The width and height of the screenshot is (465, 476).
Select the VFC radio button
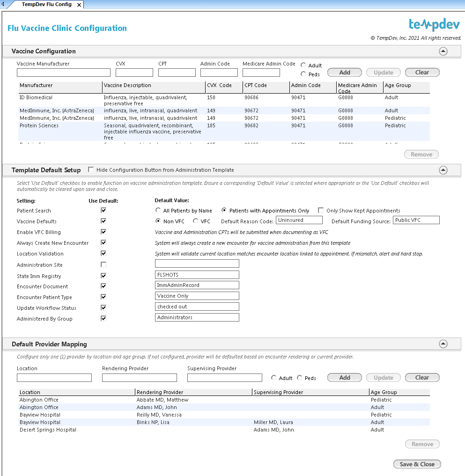(195, 221)
